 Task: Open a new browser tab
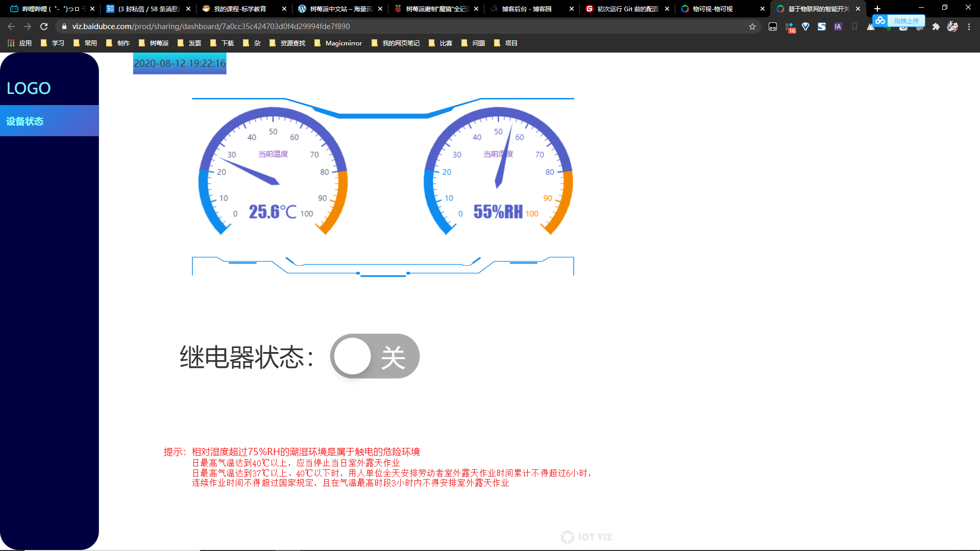point(877,9)
